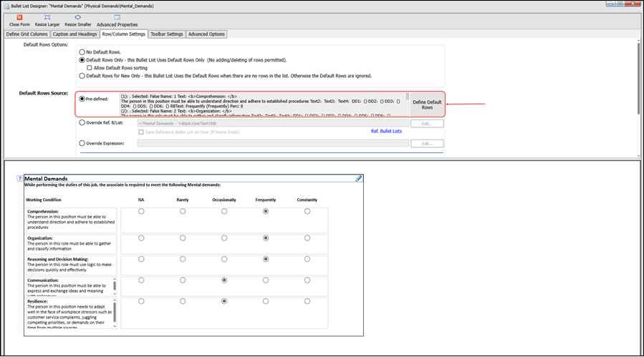Click Edit button next to Override Ref. B/List
Image resolution: width=644 pixels, height=357 pixels.
pos(427,124)
